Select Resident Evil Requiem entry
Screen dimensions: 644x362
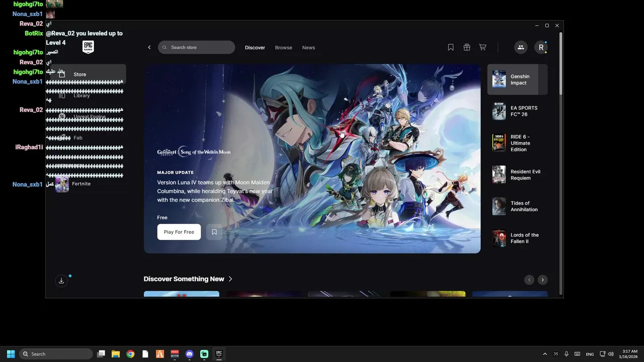click(x=517, y=174)
